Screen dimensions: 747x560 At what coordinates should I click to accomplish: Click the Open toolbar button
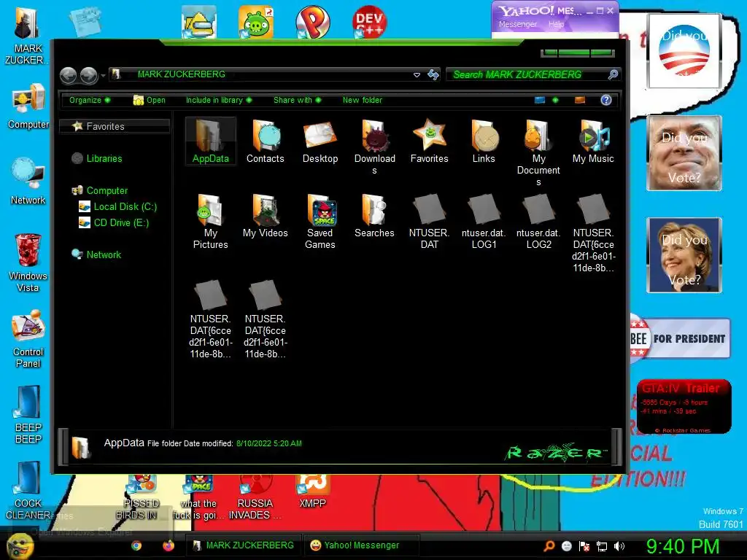tap(149, 100)
